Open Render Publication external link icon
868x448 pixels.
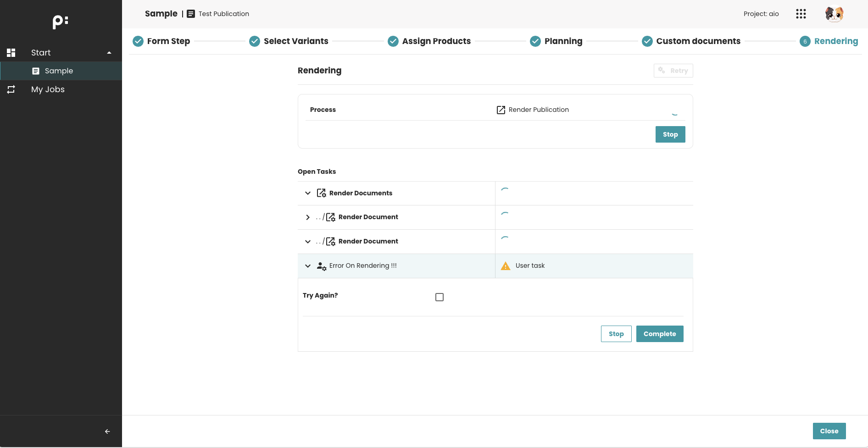point(501,110)
